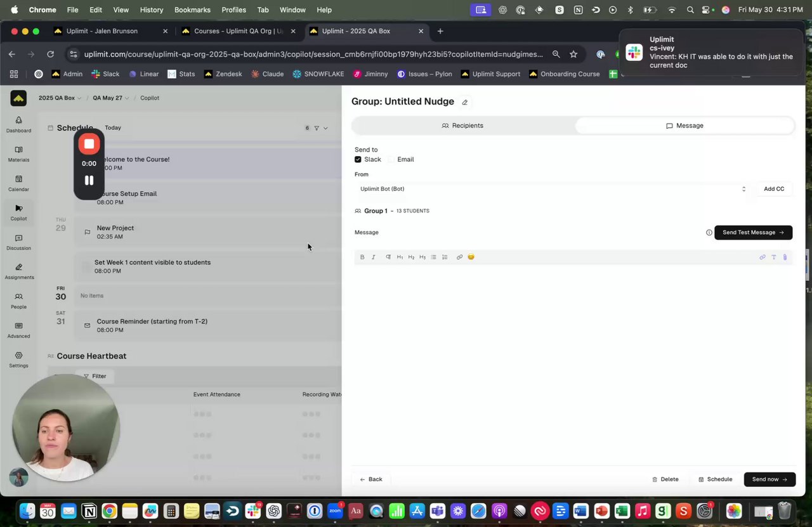Switch to the Recipients tab
Viewport: 812px width, 527px height.
pos(462,126)
